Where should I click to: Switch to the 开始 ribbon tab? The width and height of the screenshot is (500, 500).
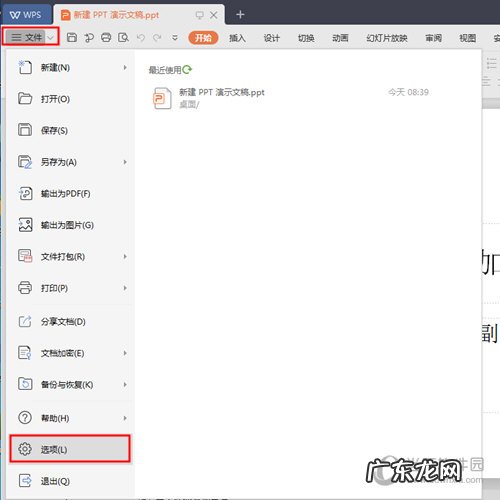[203, 38]
